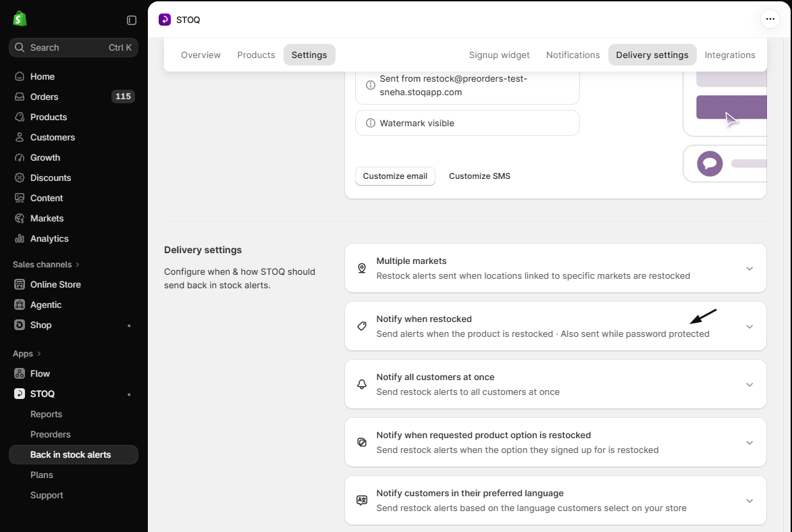Click the Online Store storefront icon
The height and width of the screenshot is (532, 792).
(20, 284)
